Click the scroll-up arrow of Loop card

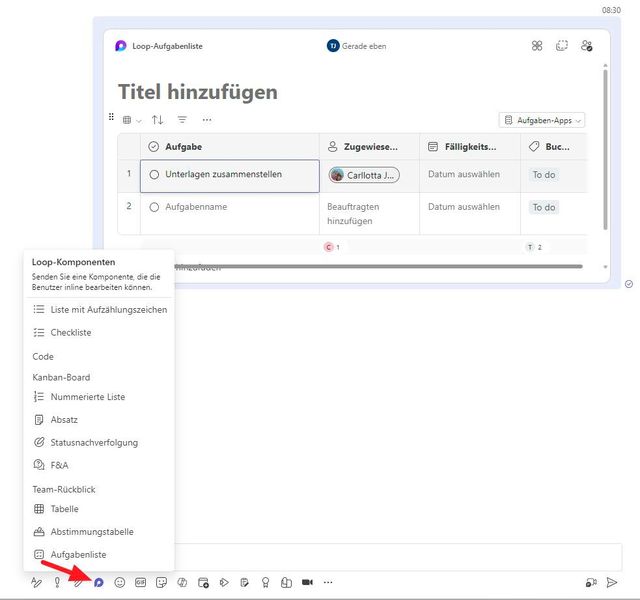605,65
